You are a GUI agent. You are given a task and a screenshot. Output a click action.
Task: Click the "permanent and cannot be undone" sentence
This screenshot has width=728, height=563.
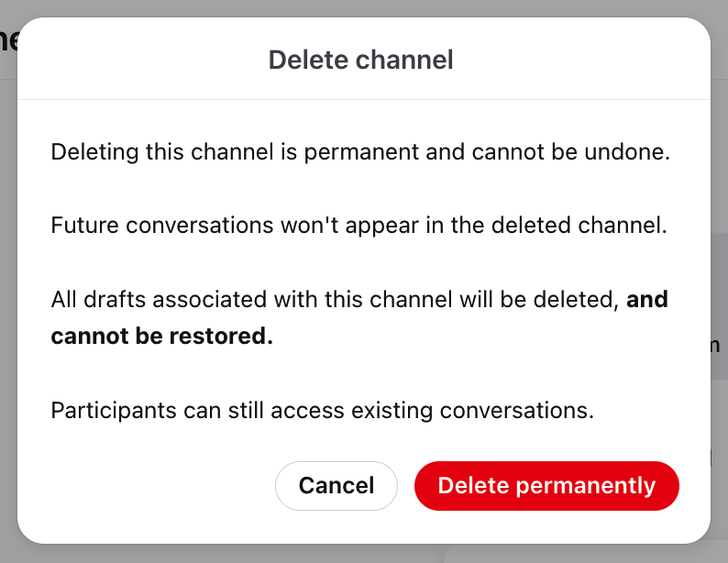pyautogui.click(x=360, y=152)
